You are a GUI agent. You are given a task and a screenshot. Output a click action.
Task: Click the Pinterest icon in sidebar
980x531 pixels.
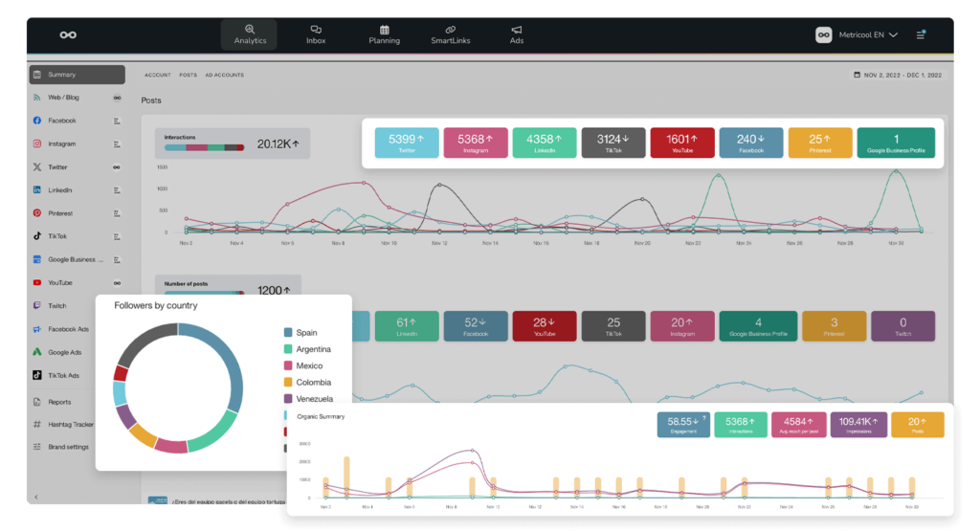tap(37, 213)
